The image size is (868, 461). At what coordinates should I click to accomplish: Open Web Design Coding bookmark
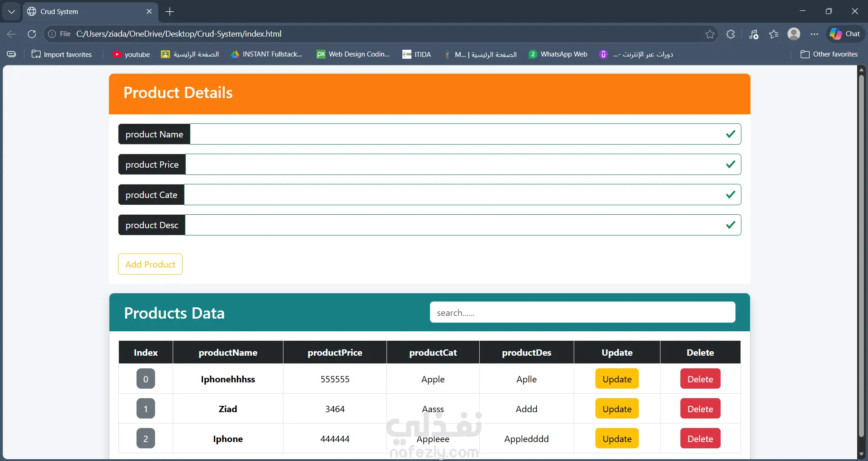[353, 54]
